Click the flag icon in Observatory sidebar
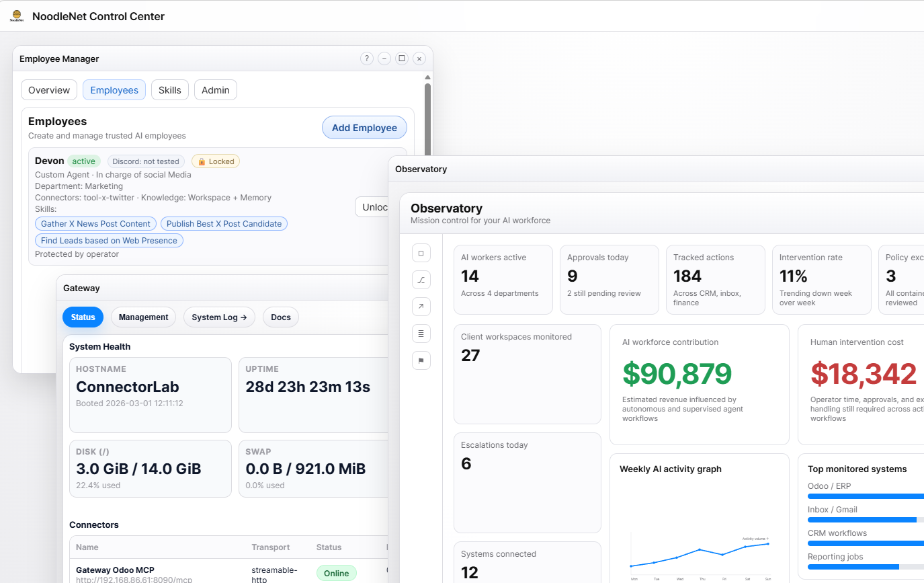 [421, 360]
